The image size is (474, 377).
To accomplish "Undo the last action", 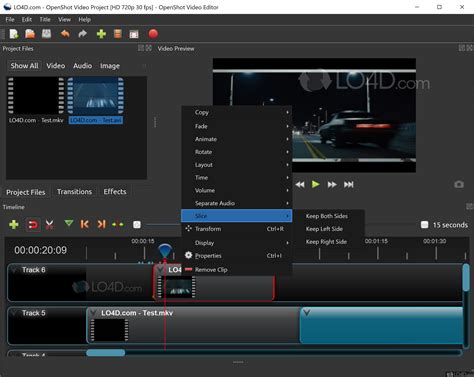I will (65, 34).
